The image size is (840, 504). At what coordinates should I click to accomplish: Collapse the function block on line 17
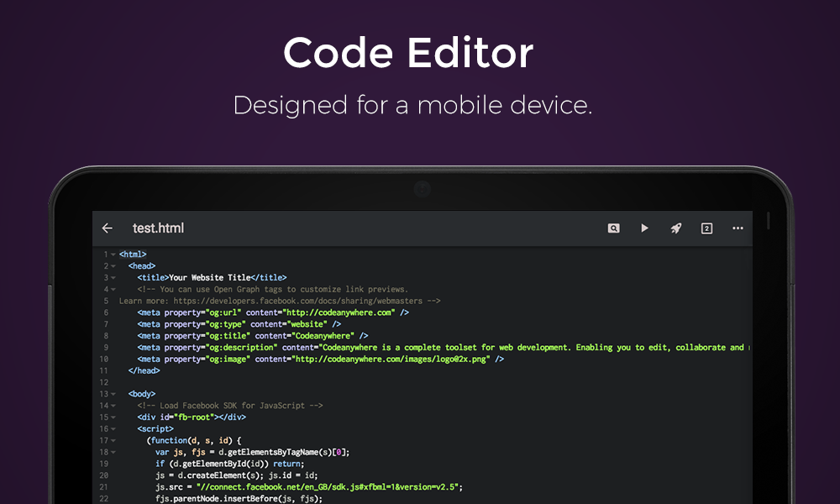click(113, 441)
